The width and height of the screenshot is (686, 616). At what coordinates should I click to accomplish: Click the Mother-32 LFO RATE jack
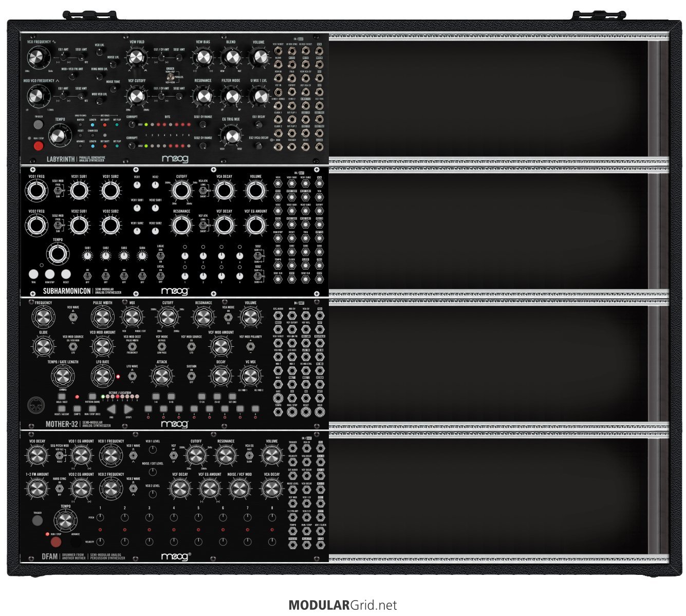(292, 357)
